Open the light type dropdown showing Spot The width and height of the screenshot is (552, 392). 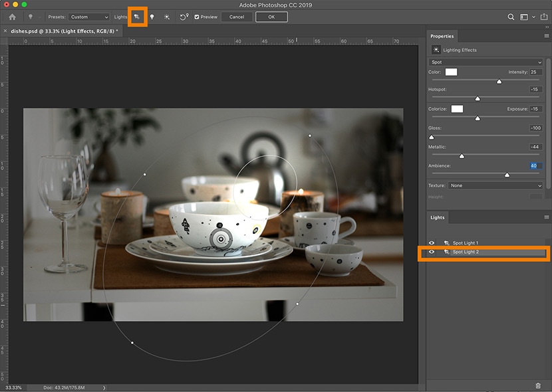[x=486, y=62]
